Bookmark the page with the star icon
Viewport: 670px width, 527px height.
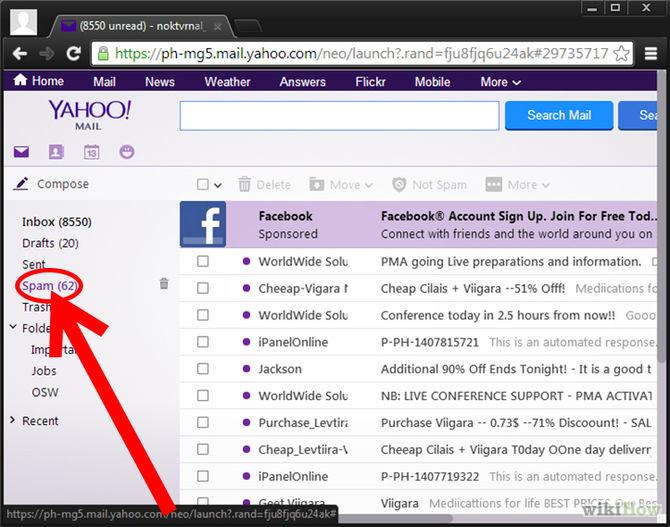click(621, 53)
